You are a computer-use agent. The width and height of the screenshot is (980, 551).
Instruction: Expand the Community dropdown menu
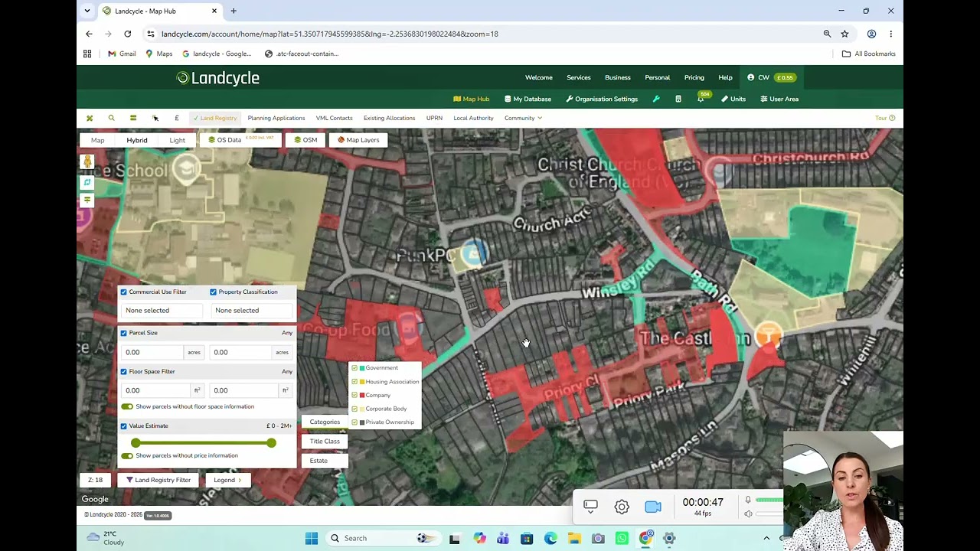pos(523,118)
